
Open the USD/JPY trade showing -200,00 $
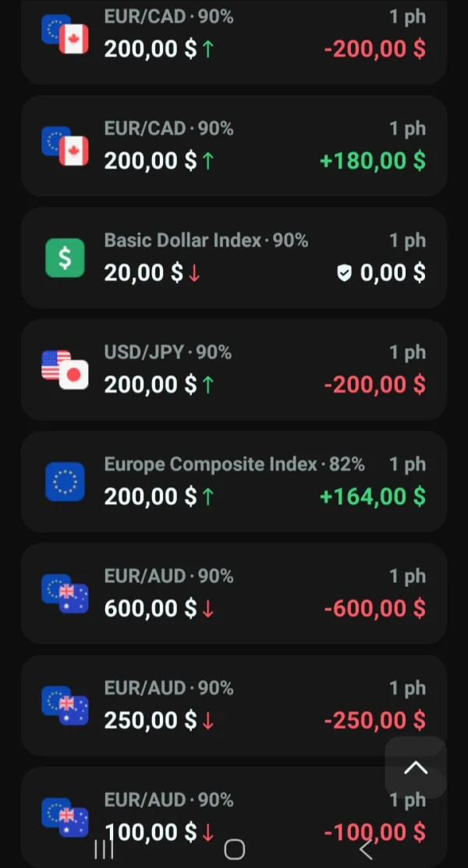tap(234, 370)
